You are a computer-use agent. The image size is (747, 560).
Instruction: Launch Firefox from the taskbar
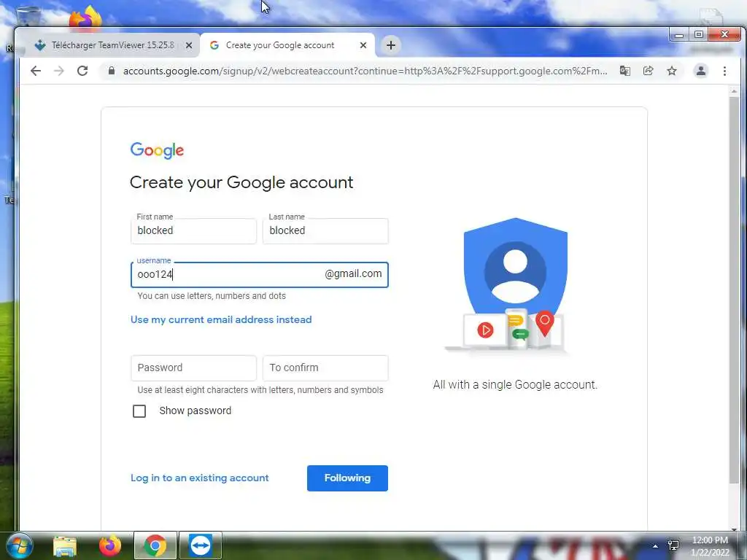click(x=110, y=545)
